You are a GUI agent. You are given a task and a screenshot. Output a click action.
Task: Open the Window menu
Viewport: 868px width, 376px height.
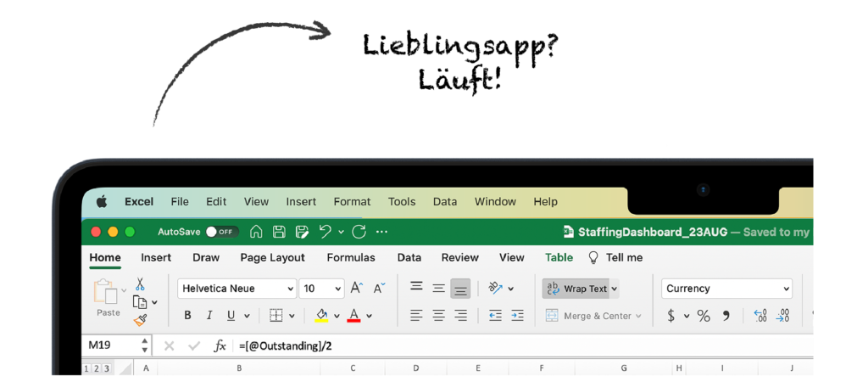point(495,202)
